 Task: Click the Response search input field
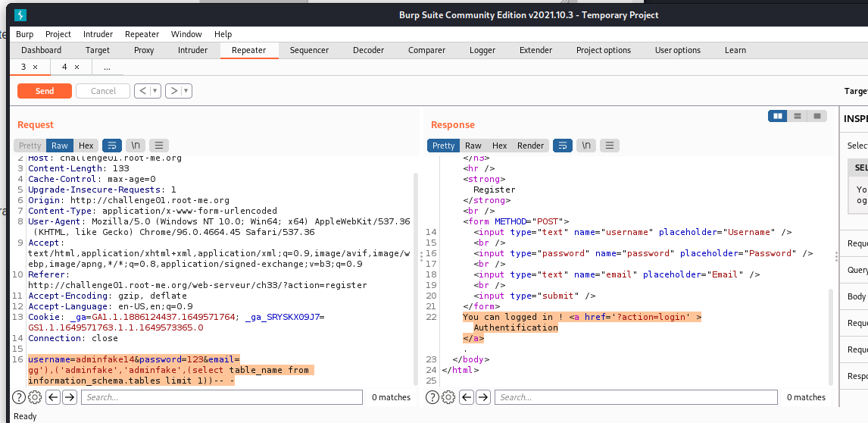(x=635, y=397)
